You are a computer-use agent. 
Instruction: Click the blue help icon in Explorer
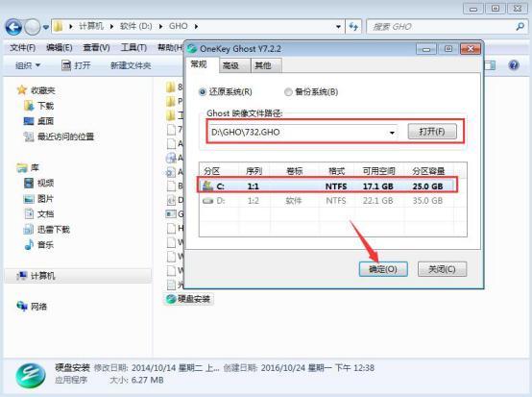(x=514, y=64)
